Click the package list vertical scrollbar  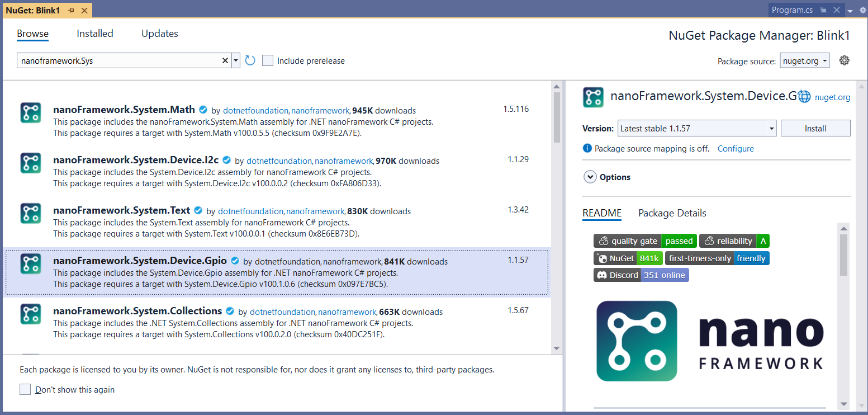556,117
